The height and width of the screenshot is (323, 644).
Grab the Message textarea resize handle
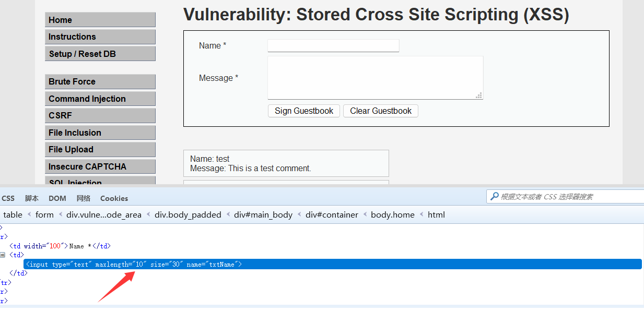479,95
